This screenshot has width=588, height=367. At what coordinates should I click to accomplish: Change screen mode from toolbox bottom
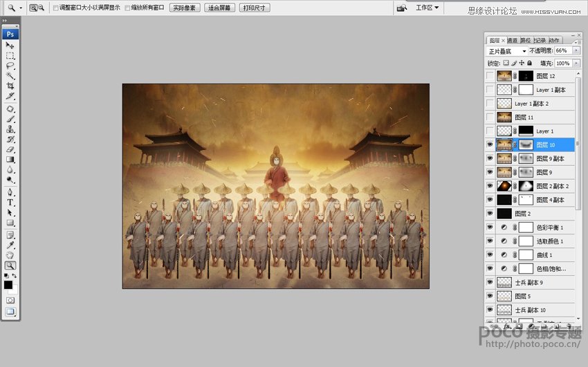(x=10, y=312)
